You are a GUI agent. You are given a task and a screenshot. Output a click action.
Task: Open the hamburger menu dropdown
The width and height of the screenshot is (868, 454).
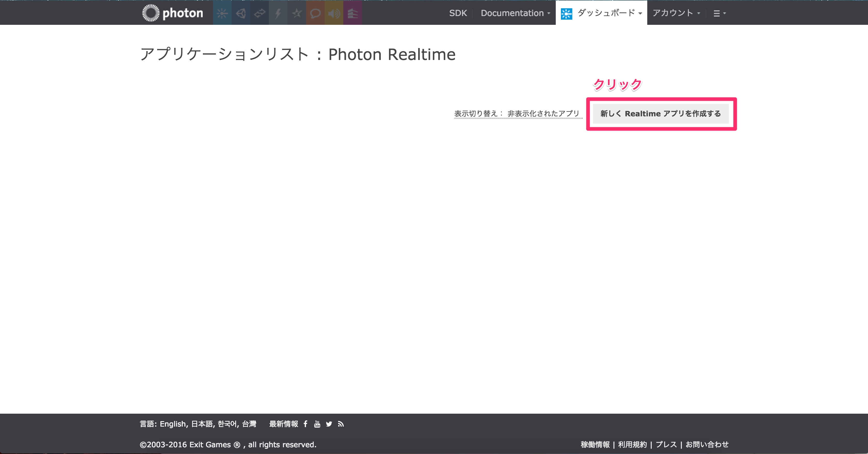719,13
